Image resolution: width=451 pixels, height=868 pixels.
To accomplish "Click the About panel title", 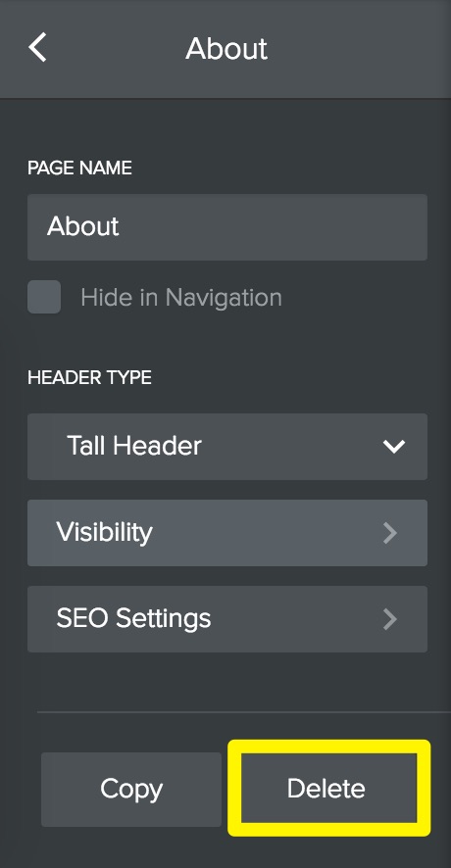I will 226,49.
